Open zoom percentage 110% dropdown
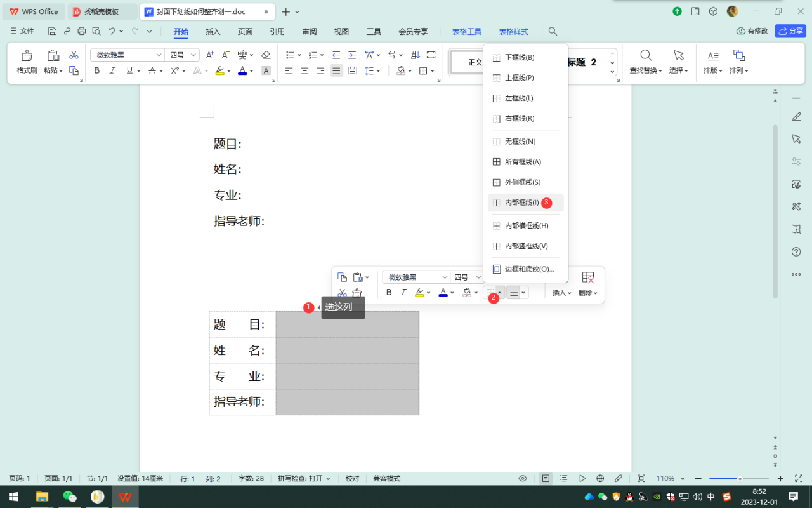 pos(683,479)
